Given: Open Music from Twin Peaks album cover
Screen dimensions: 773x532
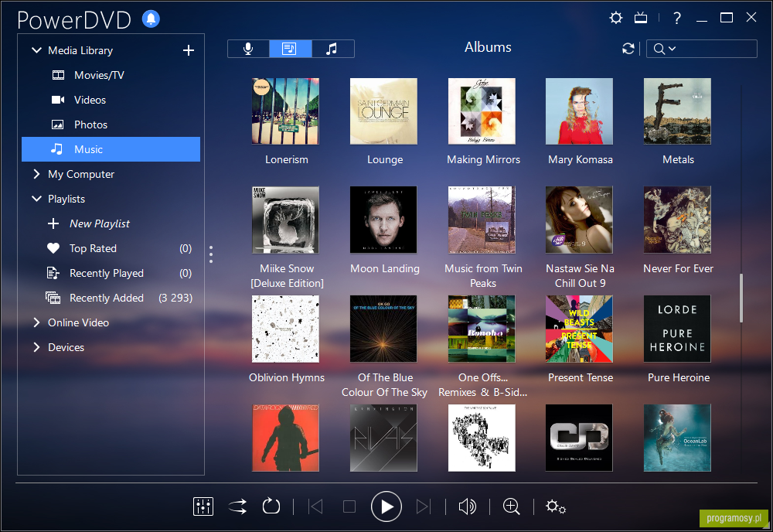Looking at the screenshot, I should (x=482, y=220).
